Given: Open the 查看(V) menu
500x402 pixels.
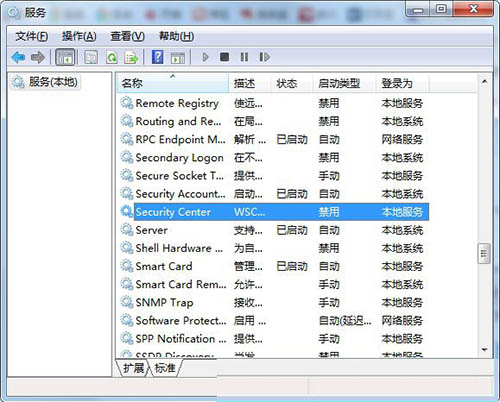Looking at the screenshot, I should click(127, 36).
